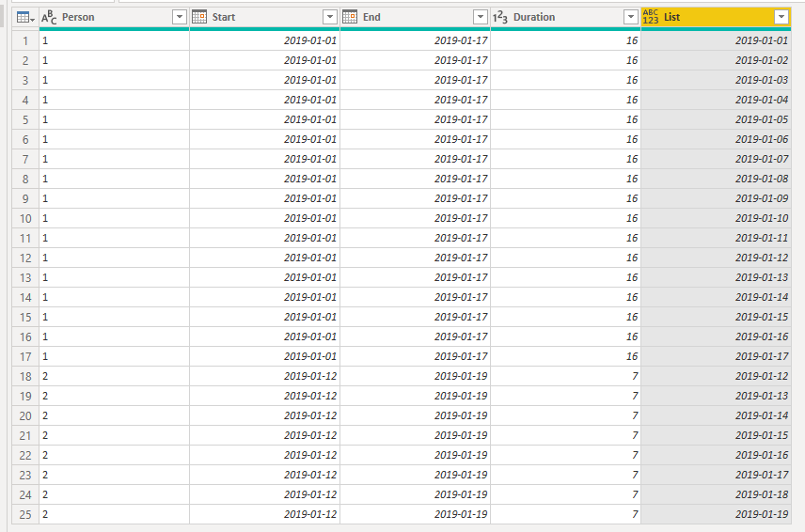Select row number 25
This screenshot has height=532, width=805.
pyautogui.click(x=25, y=514)
